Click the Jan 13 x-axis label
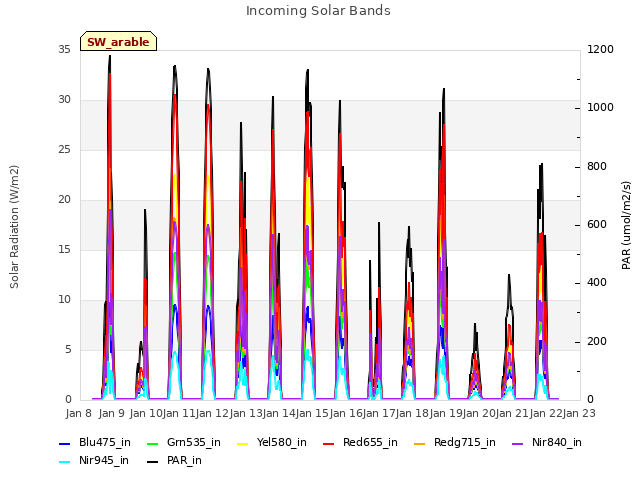This screenshot has height=480, width=640. coord(246,413)
